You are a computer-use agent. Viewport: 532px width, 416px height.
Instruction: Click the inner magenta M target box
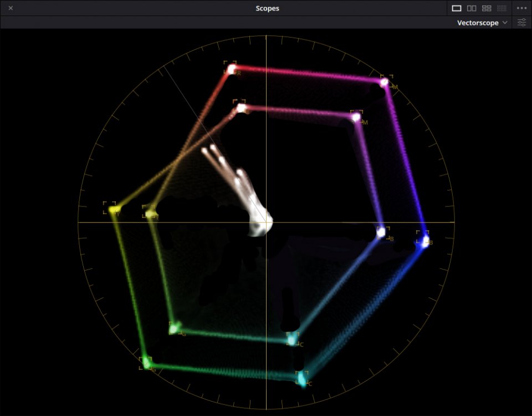356,116
